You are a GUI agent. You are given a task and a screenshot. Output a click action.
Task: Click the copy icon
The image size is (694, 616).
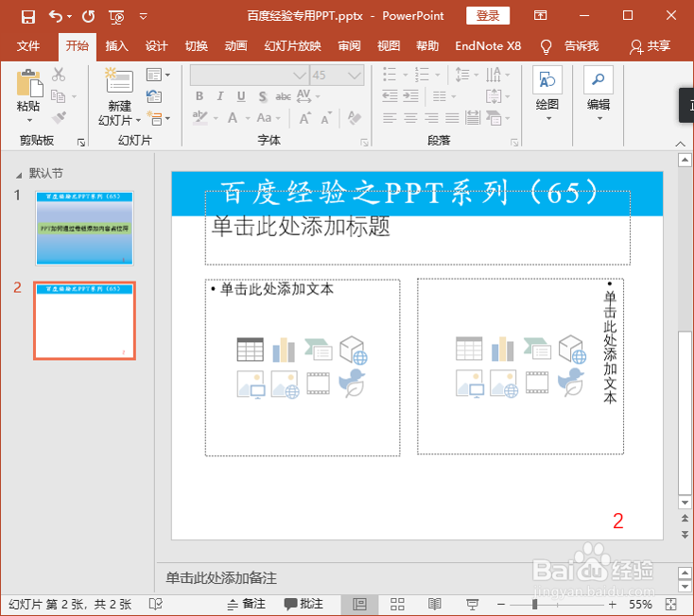pos(58,96)
